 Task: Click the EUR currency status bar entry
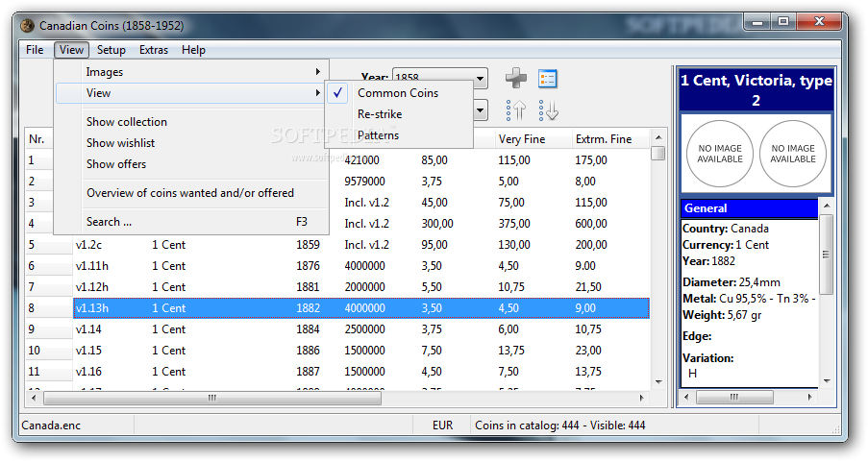coord(442,425)
